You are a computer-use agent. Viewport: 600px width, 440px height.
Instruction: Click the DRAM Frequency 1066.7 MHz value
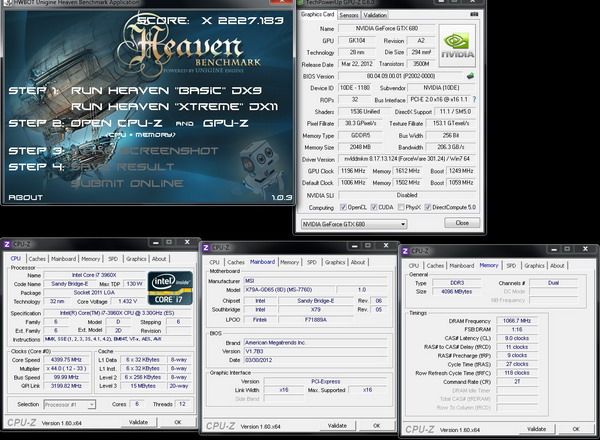[x=517, y=321]
